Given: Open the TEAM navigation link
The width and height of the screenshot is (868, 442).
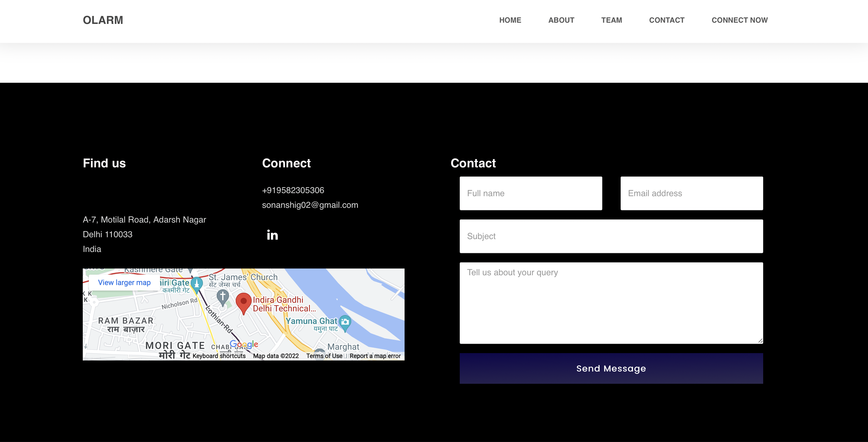Looking at the screenshot, I should pos(612,20).
